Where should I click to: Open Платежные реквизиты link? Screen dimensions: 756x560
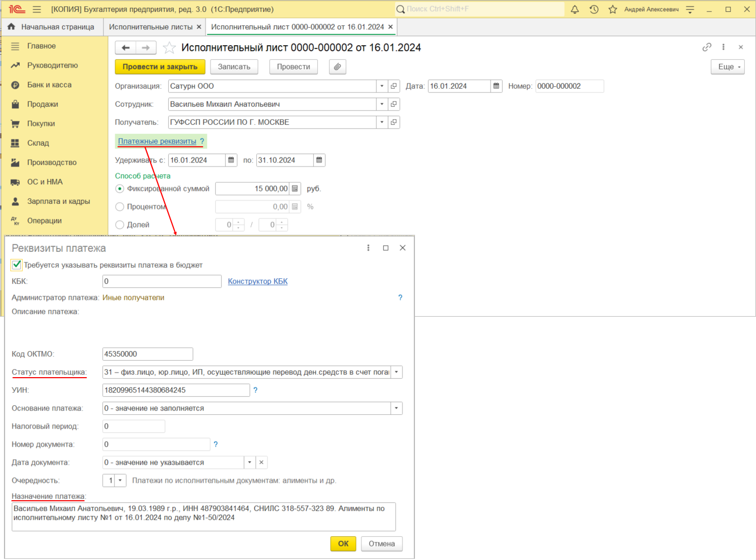[157, 141]
